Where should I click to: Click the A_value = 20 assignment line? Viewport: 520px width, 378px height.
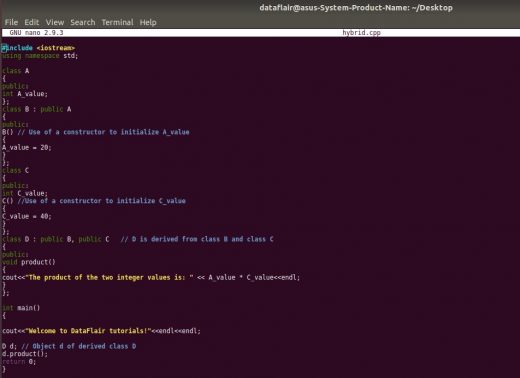[27, 147]
